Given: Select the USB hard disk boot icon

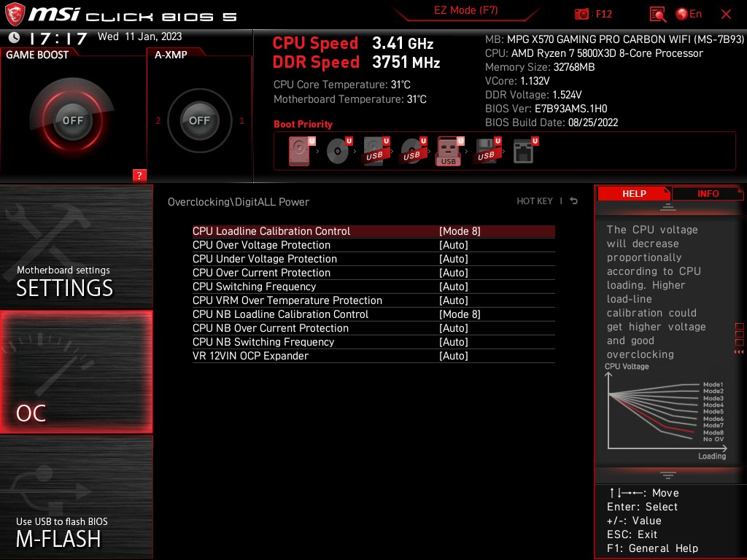Looking at the screenshot, I should click(x=376, y=151).
